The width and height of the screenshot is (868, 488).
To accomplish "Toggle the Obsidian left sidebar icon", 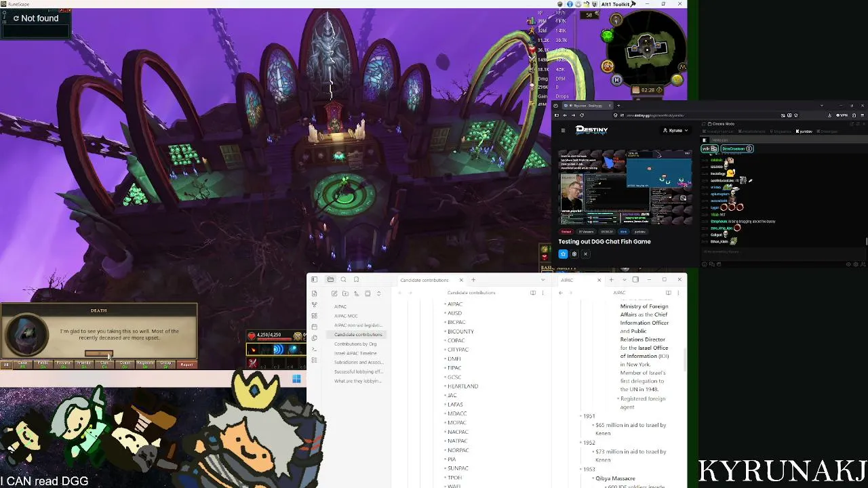I will (x=314, y=280).
